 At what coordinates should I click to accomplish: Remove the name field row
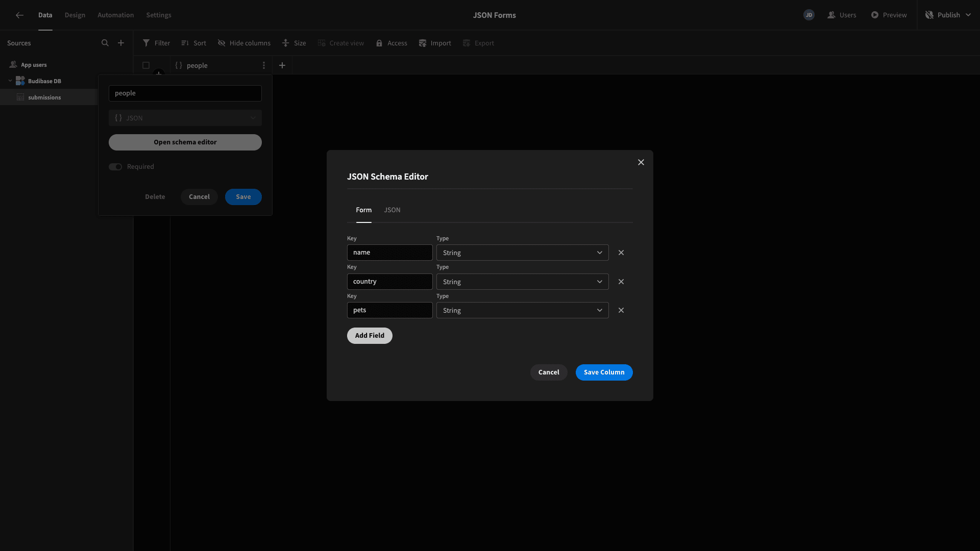(x=621, y=253)
